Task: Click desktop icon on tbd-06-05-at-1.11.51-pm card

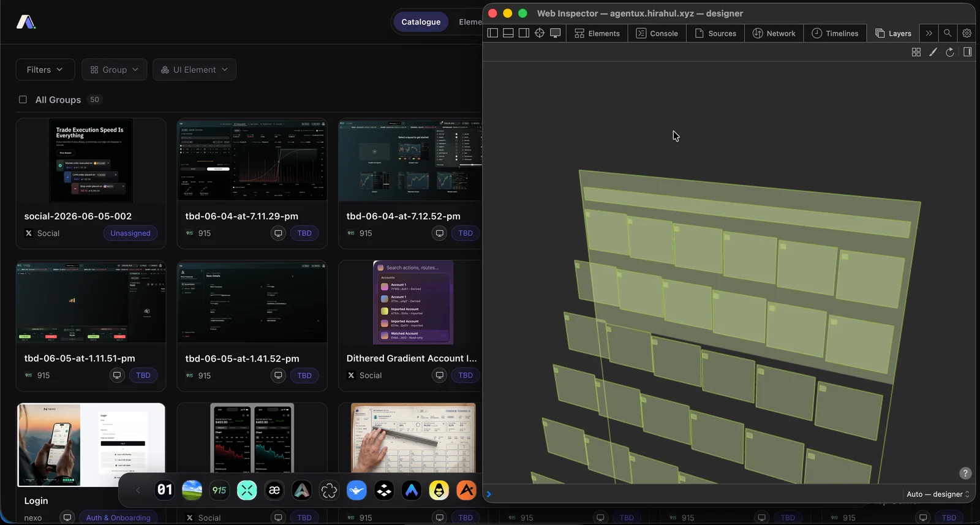Action: pyautogui.click(x=117, y=375)
